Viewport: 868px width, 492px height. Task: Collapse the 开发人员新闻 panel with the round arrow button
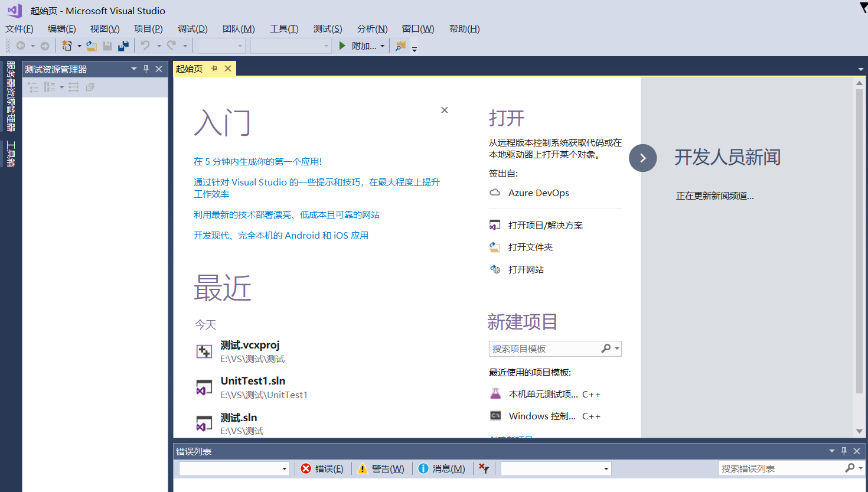click(x=643, y=158)
